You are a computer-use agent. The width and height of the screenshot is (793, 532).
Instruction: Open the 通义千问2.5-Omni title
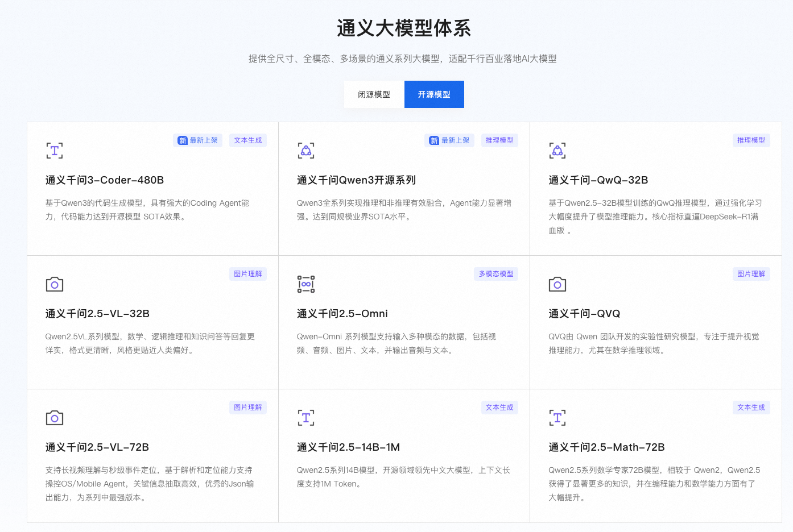tap(342, 314)
